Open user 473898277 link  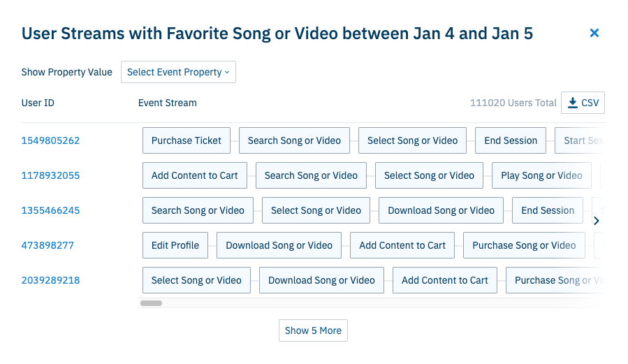[x=48, y=245]
